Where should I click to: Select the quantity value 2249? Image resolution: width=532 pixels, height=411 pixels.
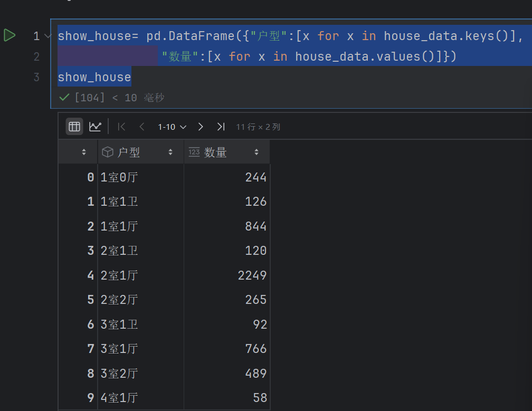tap(252, 275)
